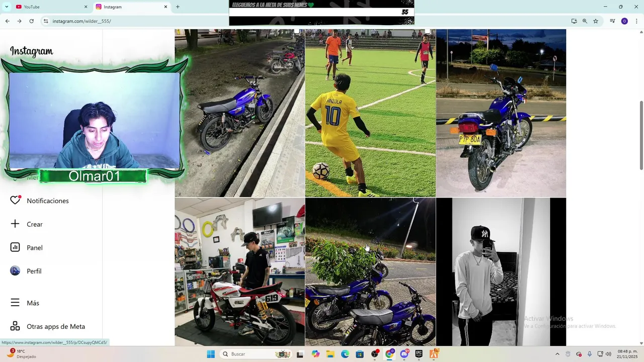Screen dimensions: 644x362
Task: Open the network icon in system tray
Action: (600, 354)
